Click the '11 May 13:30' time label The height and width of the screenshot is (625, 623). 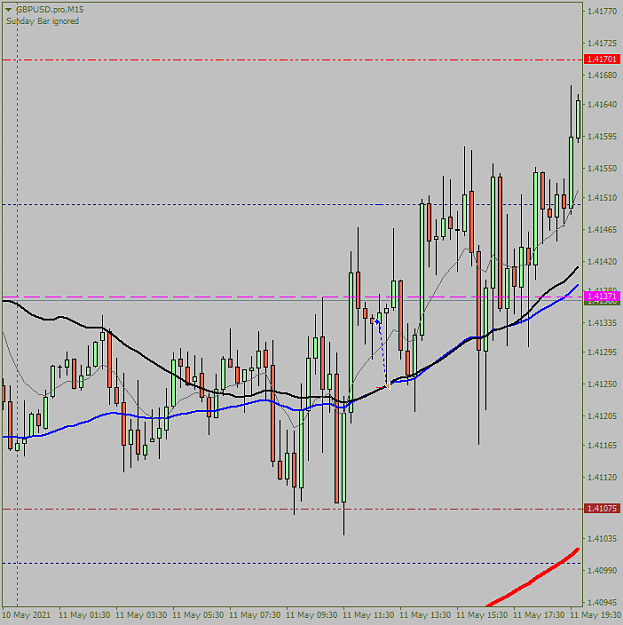point(426,615)
